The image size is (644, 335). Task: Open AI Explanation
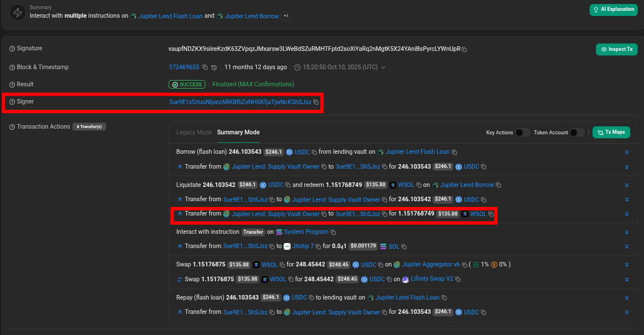[x=614, y=10]
